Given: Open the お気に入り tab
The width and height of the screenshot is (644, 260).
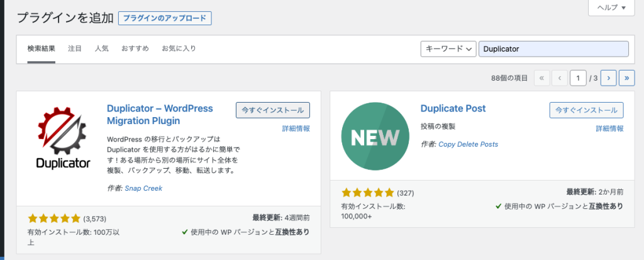Looking at the screenshot, I should pyautogui.click(x=179, y=48).
